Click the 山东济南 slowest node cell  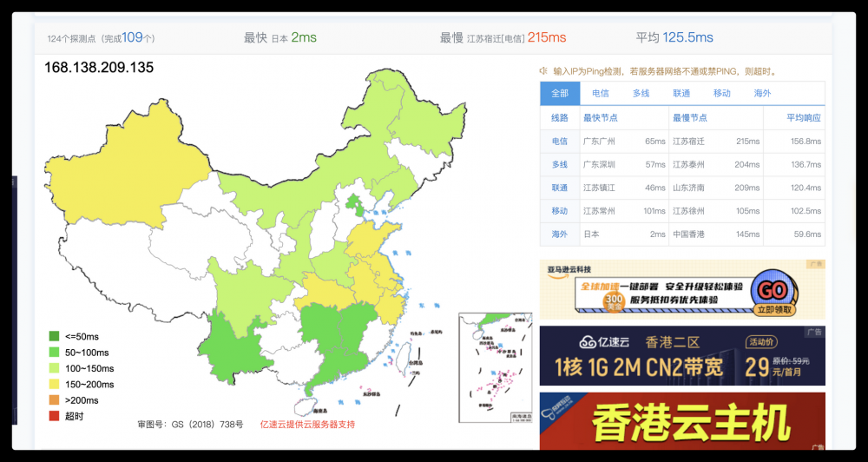(688, 188)
